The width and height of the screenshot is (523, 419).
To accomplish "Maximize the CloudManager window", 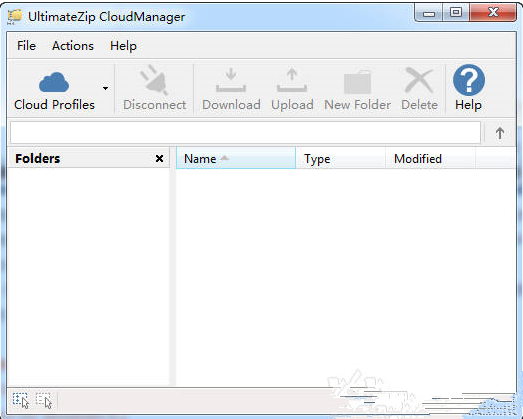I will click(456, 13).
